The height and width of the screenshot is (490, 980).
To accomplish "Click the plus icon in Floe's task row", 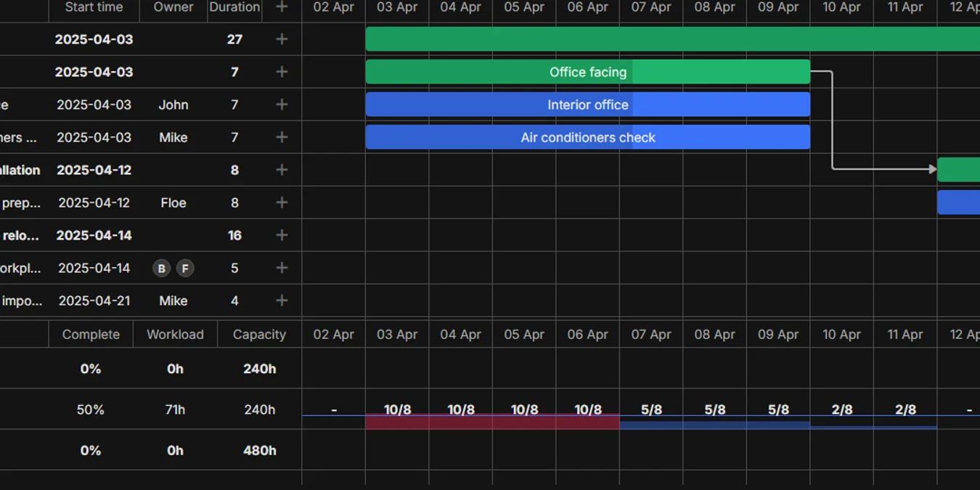I will click(282, 203).
